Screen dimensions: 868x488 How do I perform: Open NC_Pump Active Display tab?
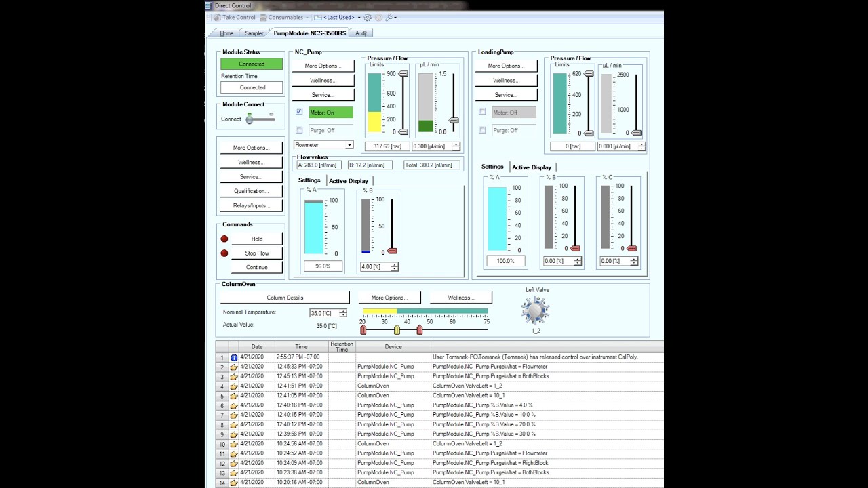[x=349, y=181]
